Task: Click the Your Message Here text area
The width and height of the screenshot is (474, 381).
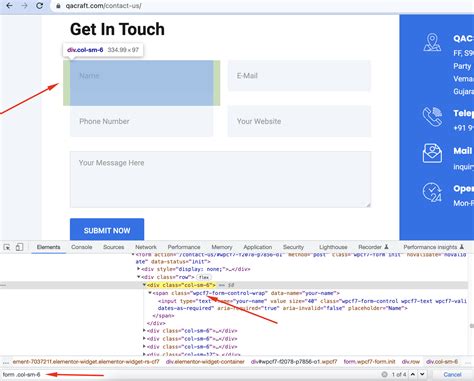Action: pyautogui.click(x=220, y=179)
